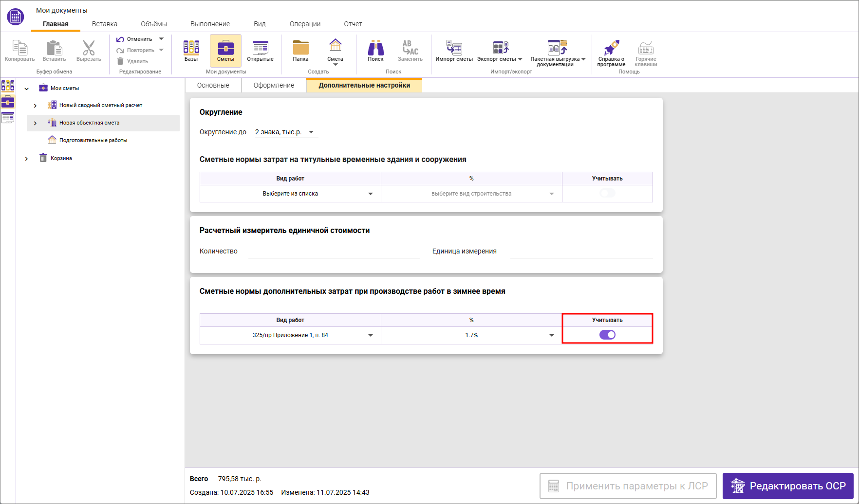Click the Отменить undo button
859x504 pixels.
click(134, 39)
